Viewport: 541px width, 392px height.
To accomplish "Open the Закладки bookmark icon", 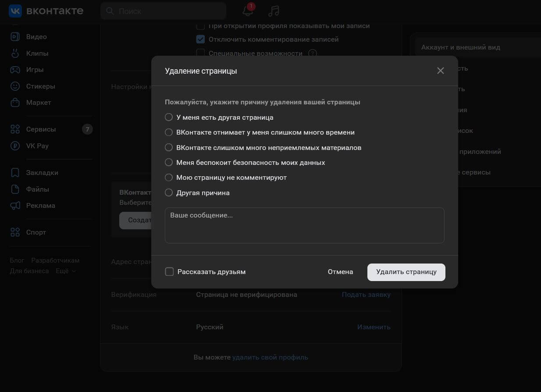I will (15, 173).
